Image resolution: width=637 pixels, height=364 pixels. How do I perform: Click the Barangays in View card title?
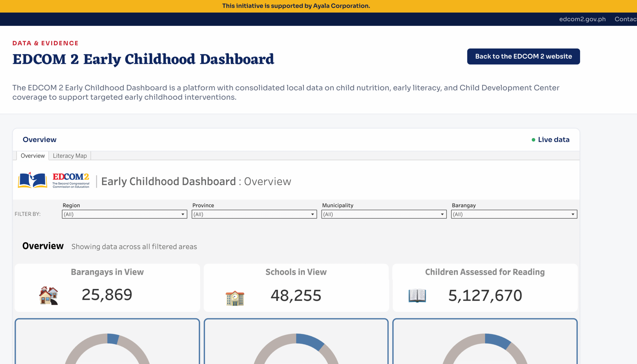tap(107, 272)
